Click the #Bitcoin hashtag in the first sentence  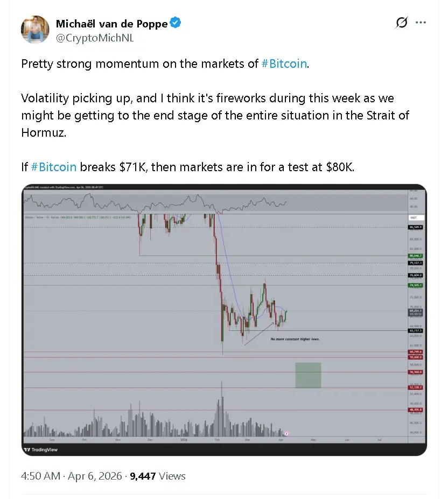click(x=284, y=64)
